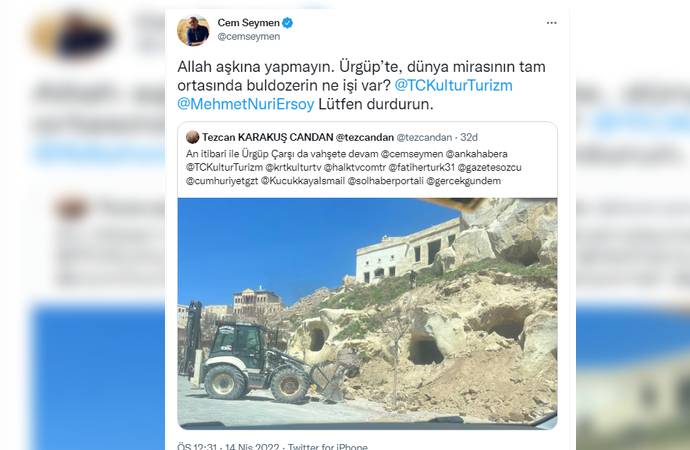This screenshot has height=450, width=690.
Task: Click the @tezcandan grey handle
Action: click(424, 137)
